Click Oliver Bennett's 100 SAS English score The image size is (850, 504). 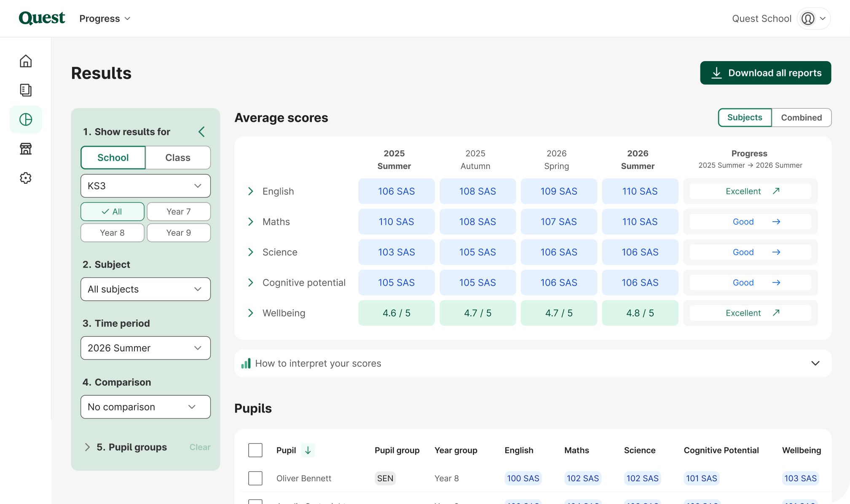pos(523,478)
